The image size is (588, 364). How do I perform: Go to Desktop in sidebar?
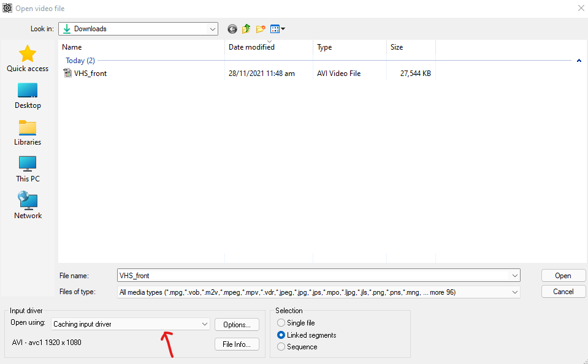tap(28, 96)
